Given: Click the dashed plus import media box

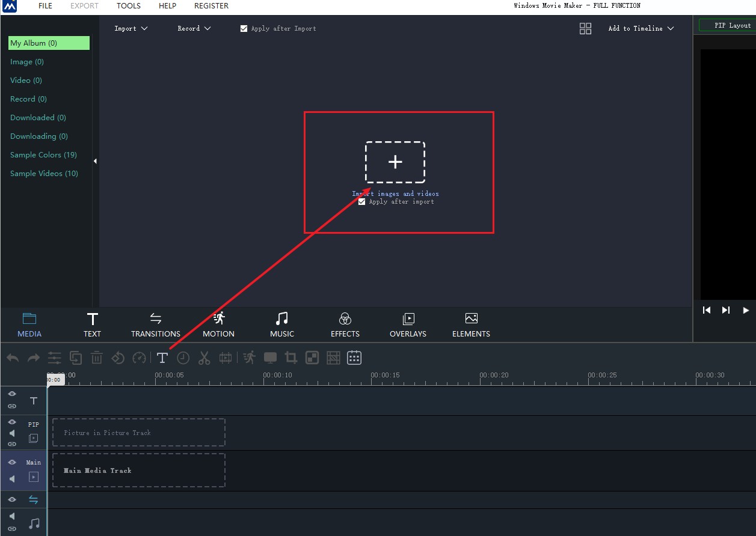Looking at the screenshot, I should point(395,162).
